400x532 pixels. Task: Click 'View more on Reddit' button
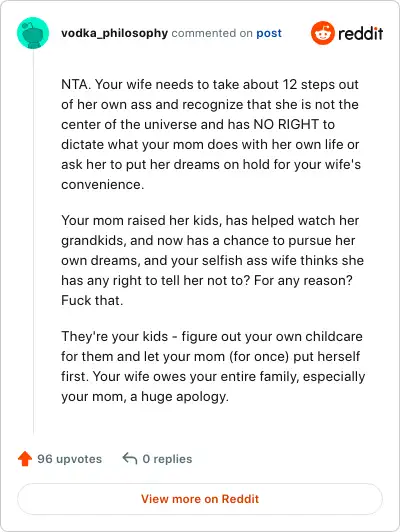200,499
